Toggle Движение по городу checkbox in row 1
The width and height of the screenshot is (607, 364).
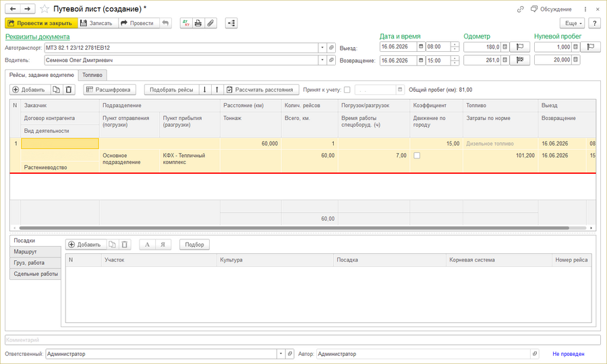point(417,156)
